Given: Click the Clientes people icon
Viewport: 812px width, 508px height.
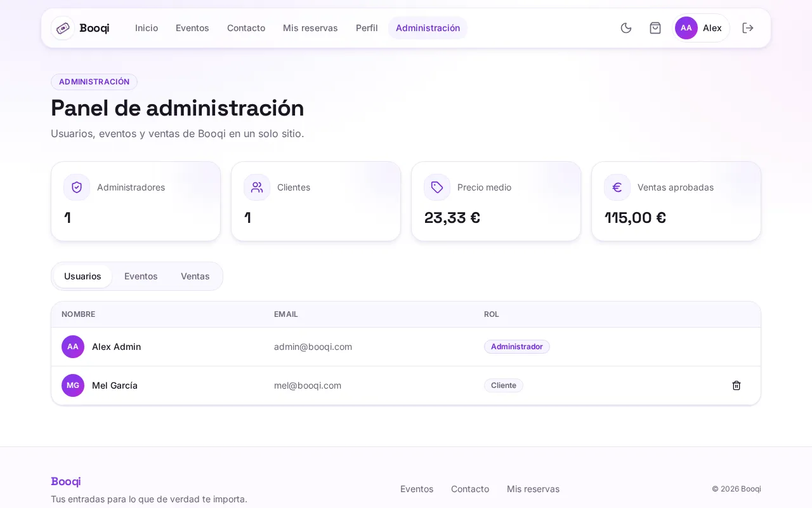Looking at the screenshot, I should [x=257, y=187].
